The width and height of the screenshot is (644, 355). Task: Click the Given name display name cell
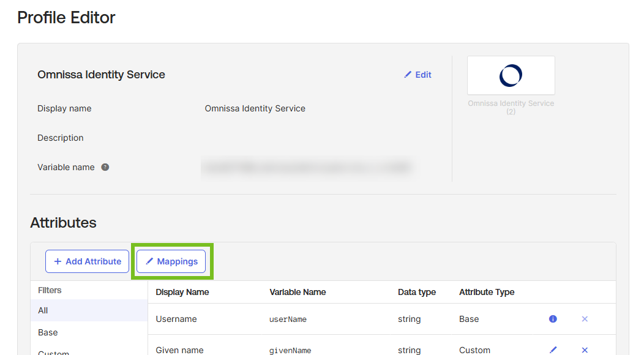[x=179, y=350]
